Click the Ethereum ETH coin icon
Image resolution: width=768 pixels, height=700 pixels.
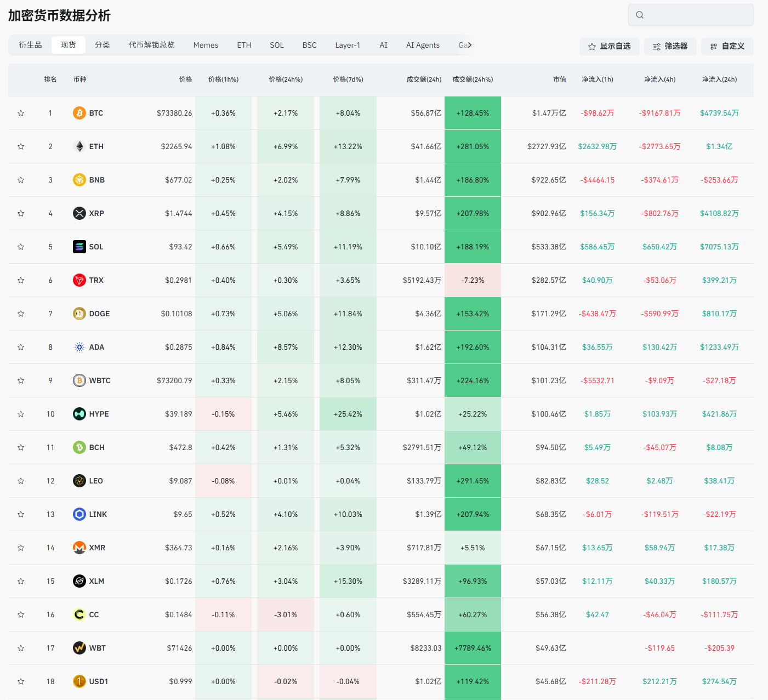coord(79,146)
